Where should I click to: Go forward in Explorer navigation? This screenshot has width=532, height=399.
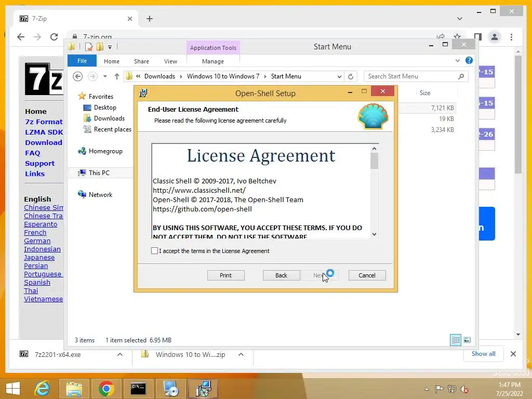(x=92, y=76)
